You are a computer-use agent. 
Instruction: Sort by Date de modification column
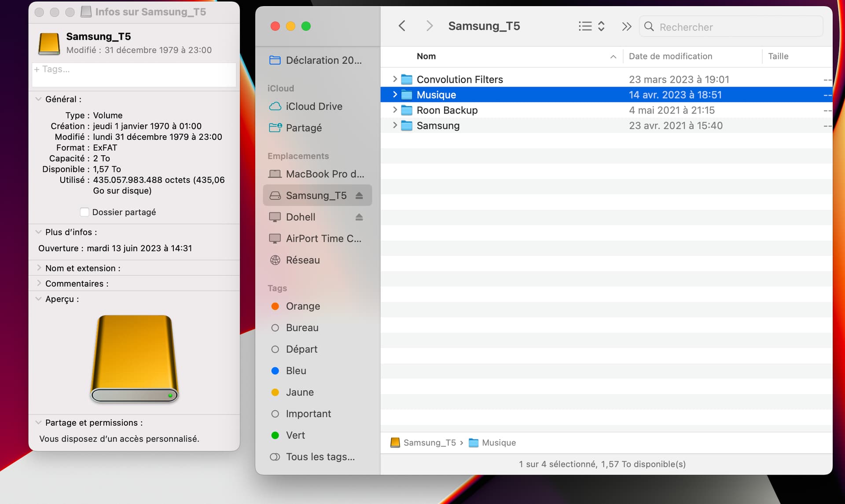coord(670,56)
